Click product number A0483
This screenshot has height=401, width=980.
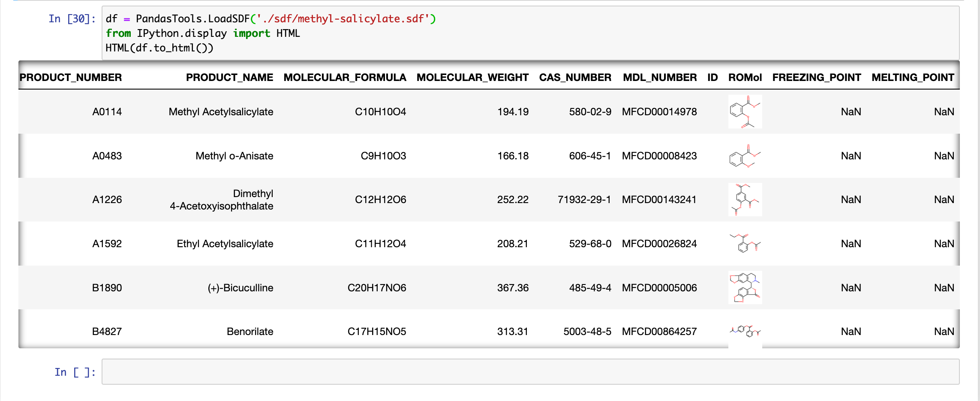pos(107,156)
